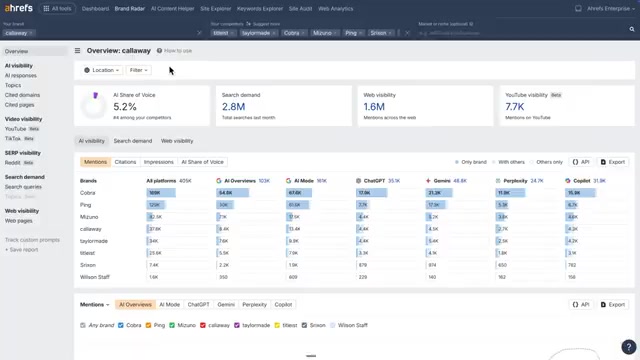Click the globe icon in Location filter

87,70
